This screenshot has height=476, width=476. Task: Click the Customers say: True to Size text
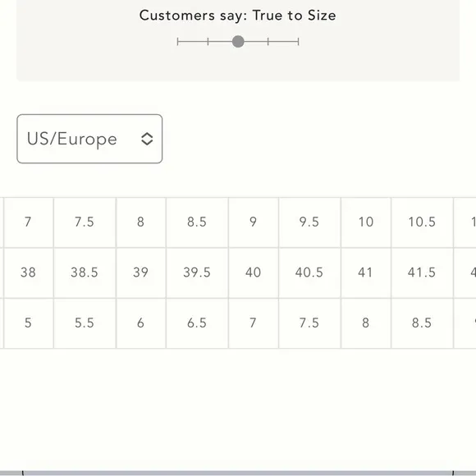tap(238, 16)
